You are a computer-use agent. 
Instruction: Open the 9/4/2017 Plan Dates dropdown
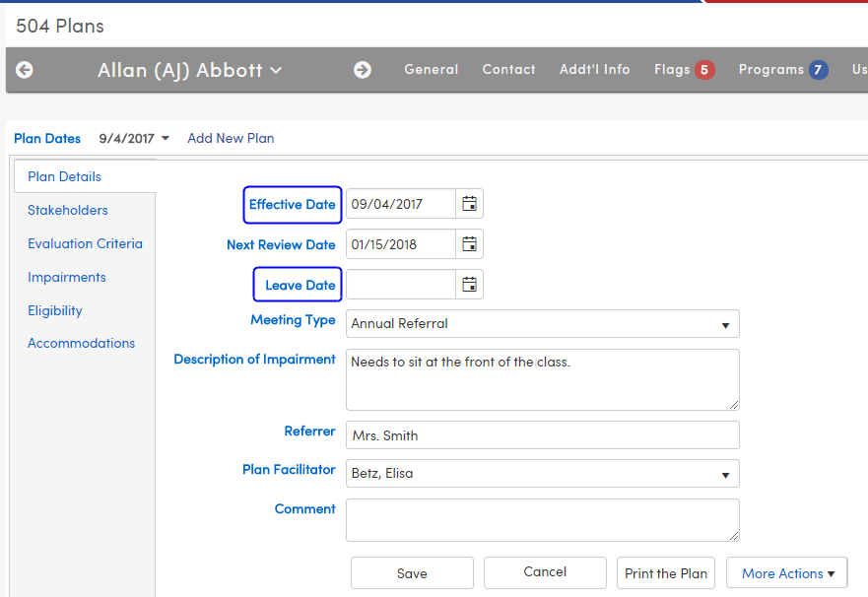click(x=134, y=138)
